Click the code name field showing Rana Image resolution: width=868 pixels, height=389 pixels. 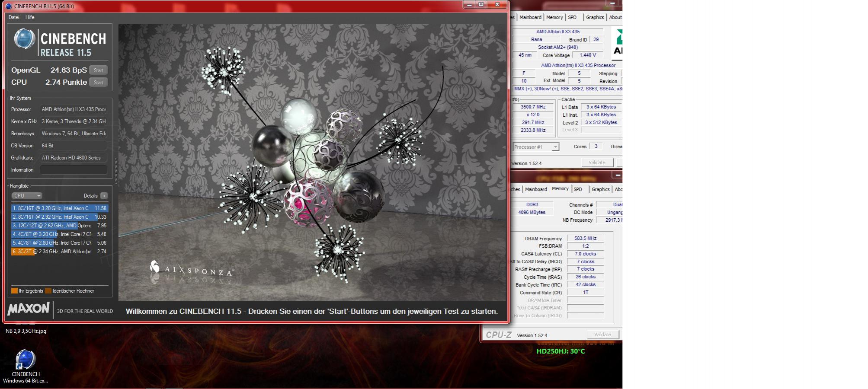tap(536, 39)
